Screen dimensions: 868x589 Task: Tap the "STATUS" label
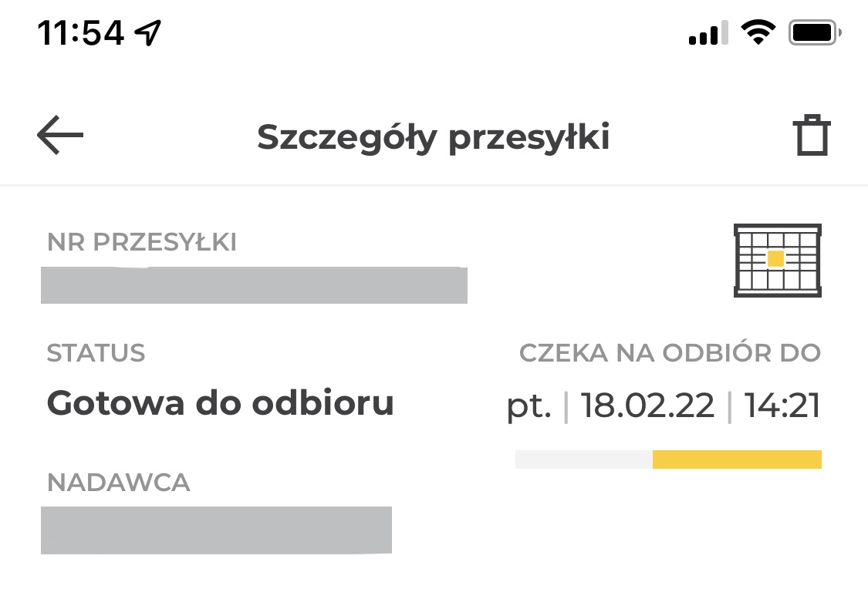pyautogui.click(x=96, y=353)
